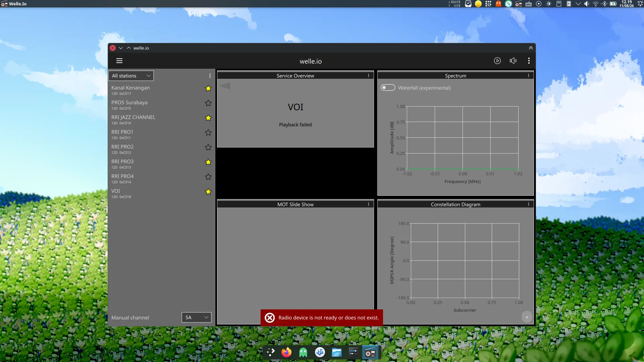Viewport: 644px width, 362px height.
Task: Unstar the VOI station
Action: tap(208, 192)
